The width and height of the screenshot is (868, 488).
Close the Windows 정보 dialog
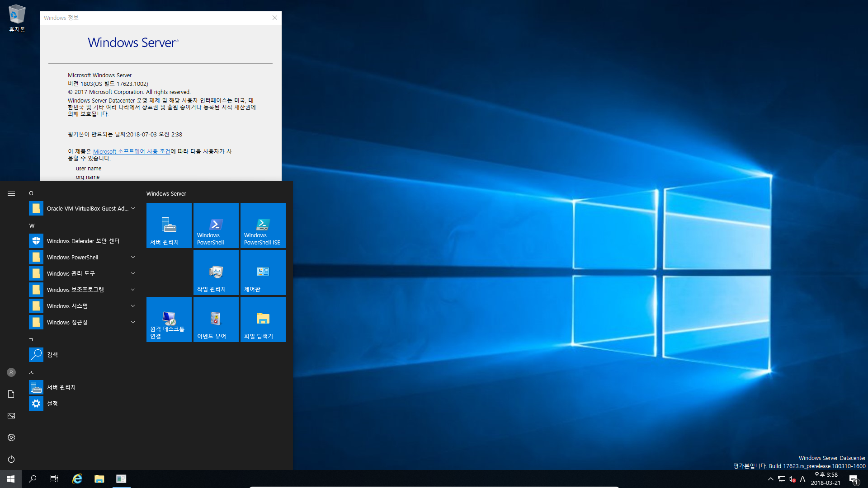pos(274,18)
